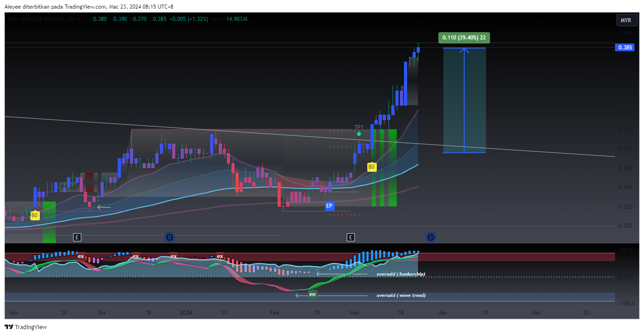Click the TP1 target label
The image size is (644, 335).
359,127
